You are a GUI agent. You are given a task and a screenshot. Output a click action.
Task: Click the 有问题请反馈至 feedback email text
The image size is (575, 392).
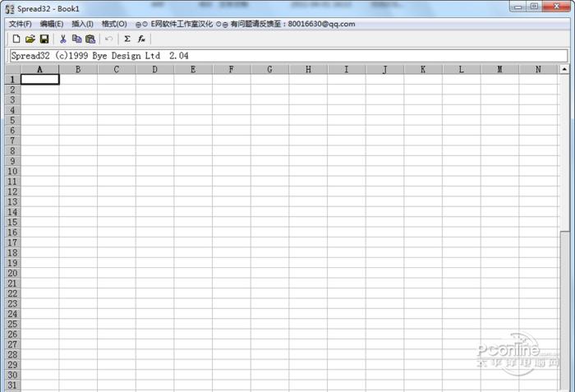click(292, 24)
